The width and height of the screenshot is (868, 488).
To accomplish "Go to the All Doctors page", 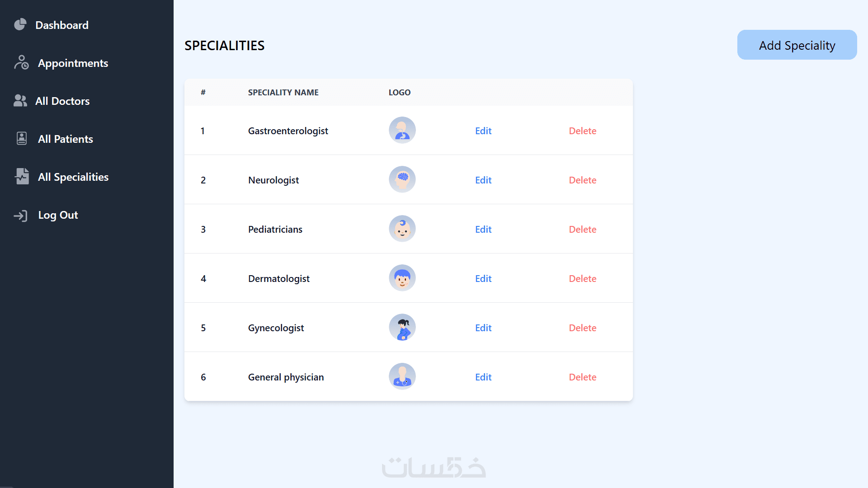I will [x=62, y=101].
